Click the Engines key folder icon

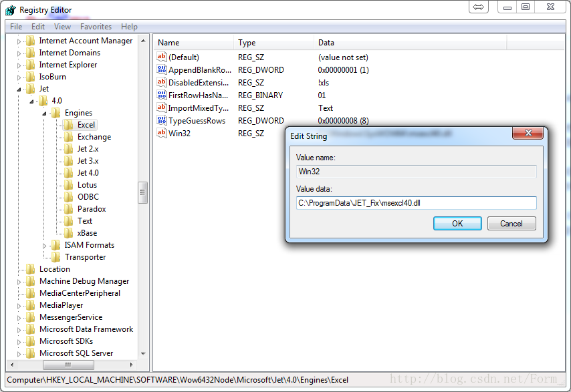click(55, 113)
